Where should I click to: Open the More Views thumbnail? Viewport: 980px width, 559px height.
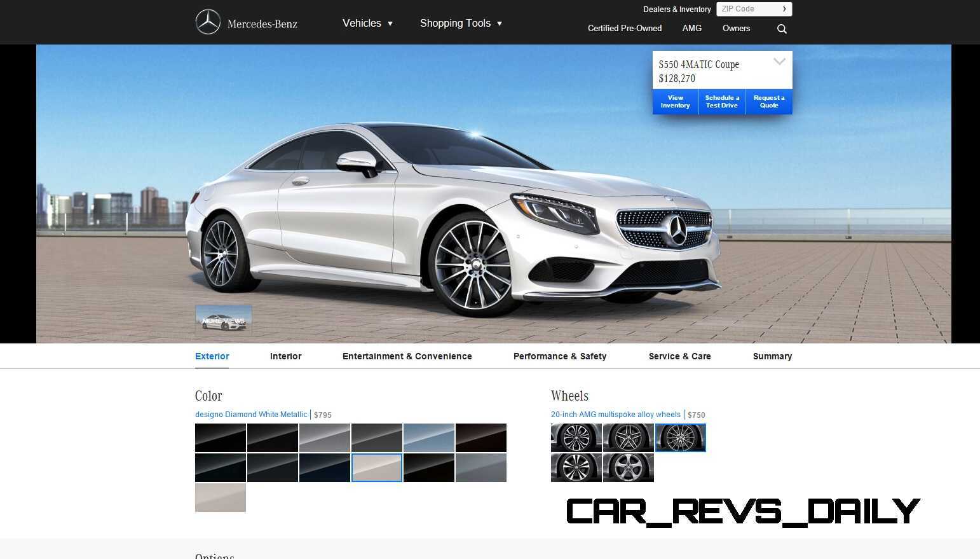click(224, 320)
